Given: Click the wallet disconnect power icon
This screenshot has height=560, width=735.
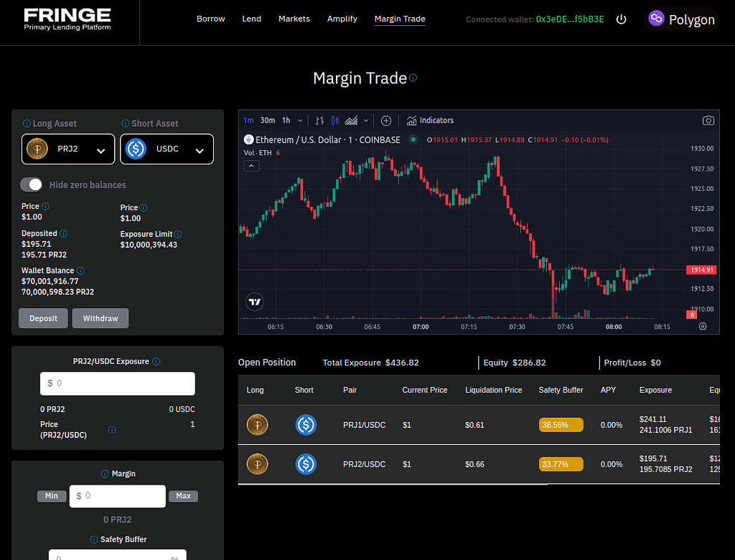Looking at the screenshot, I should tap(622, 19).
